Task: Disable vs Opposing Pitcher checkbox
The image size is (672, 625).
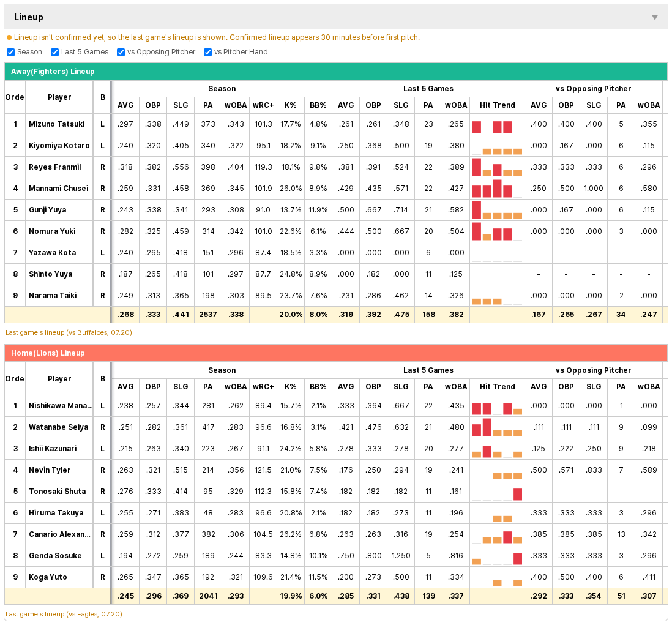Action: tap(121, 52)
